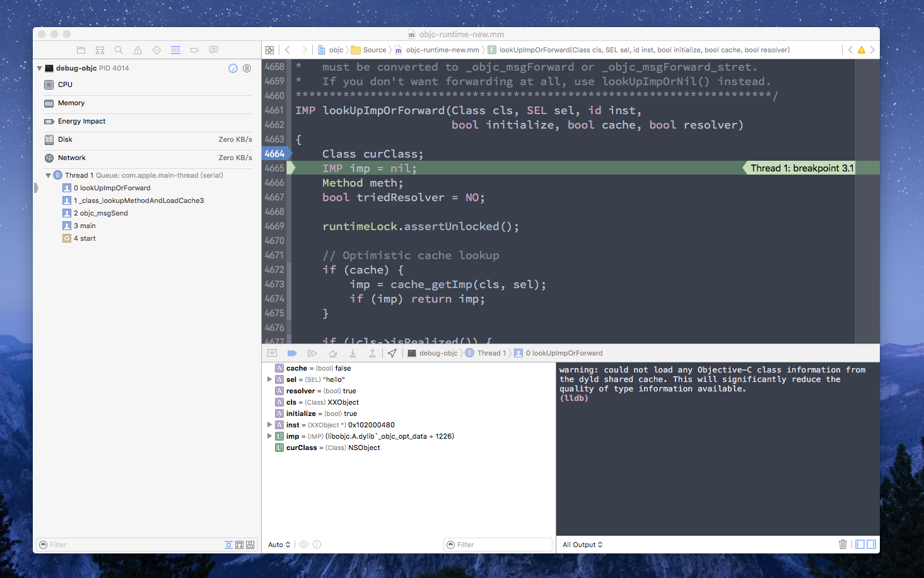Hide the console pane
The image size is (924, 578).
872,545
